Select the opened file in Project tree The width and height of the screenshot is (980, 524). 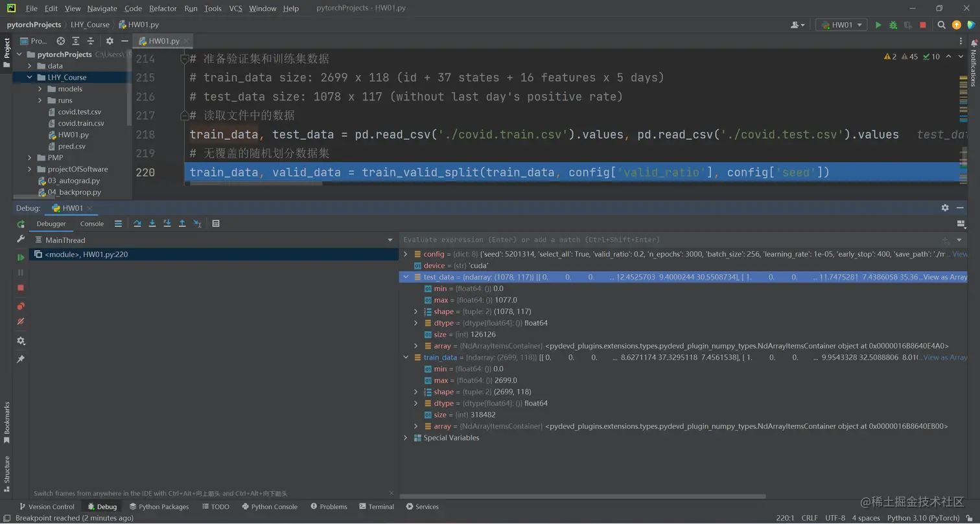[61, 41]
